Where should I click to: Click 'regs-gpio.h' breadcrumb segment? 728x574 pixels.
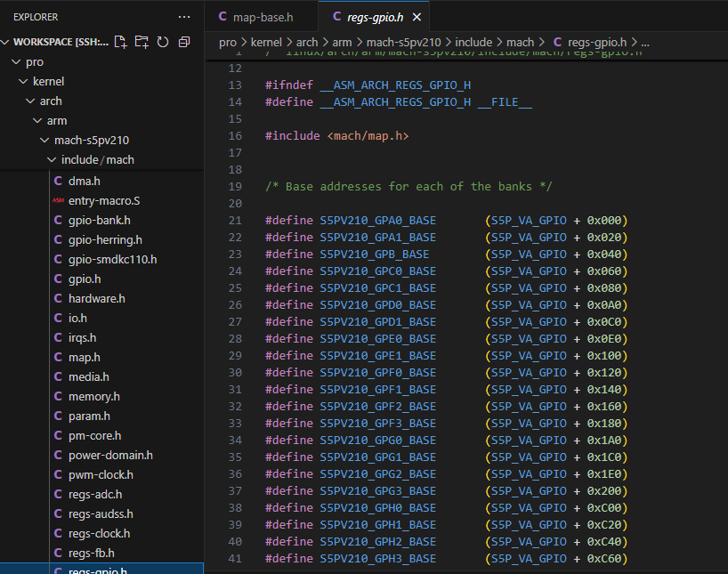click(x=596, y=42)
